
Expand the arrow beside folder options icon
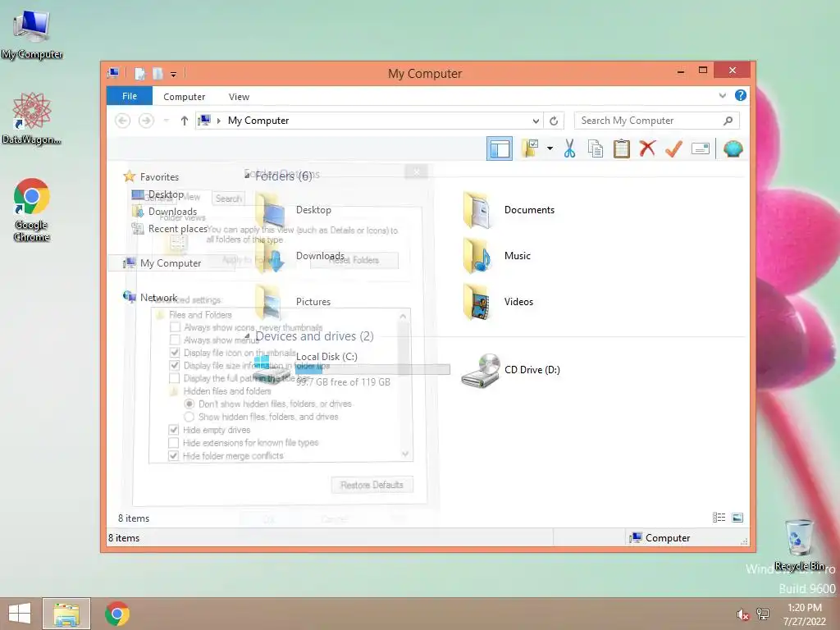[550, 148]
